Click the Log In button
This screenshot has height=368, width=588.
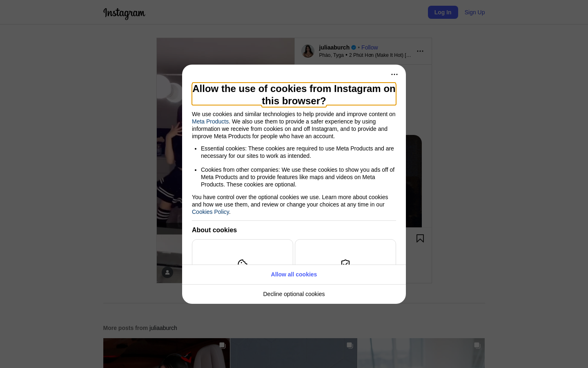pos(443,12)
